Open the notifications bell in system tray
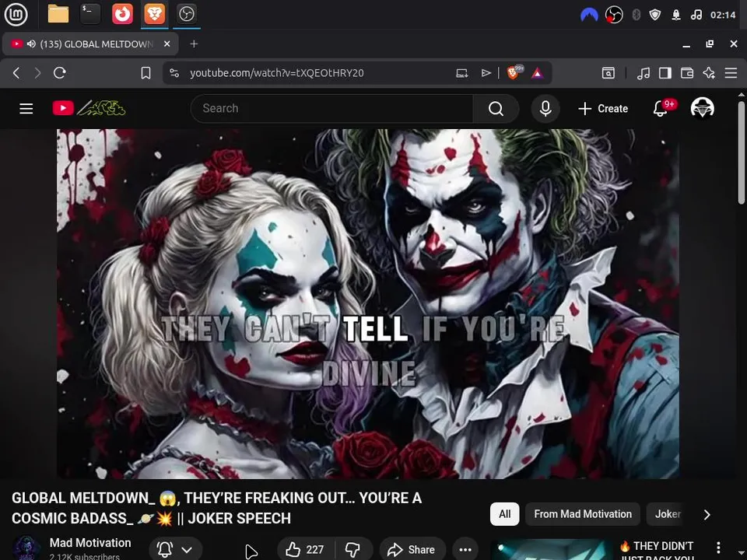The height and width of the screenshot is (560, 747). tap(676, 16)
